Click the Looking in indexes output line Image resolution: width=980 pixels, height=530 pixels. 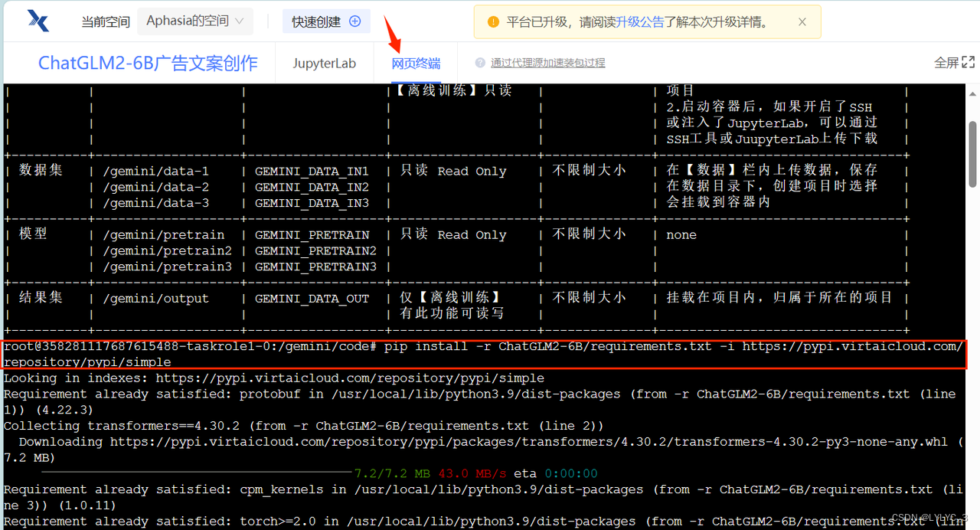point(274,378)
